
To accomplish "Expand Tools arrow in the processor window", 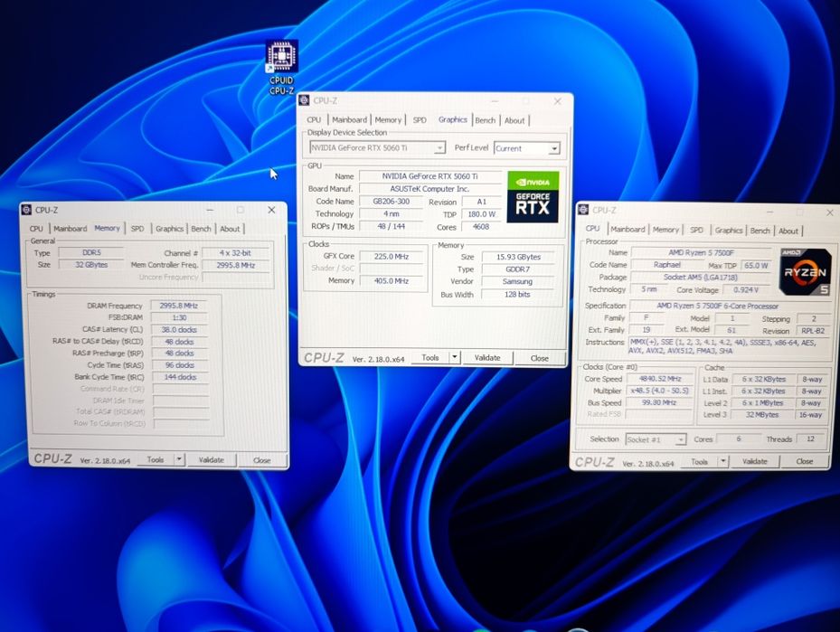I will coord(723,461).
